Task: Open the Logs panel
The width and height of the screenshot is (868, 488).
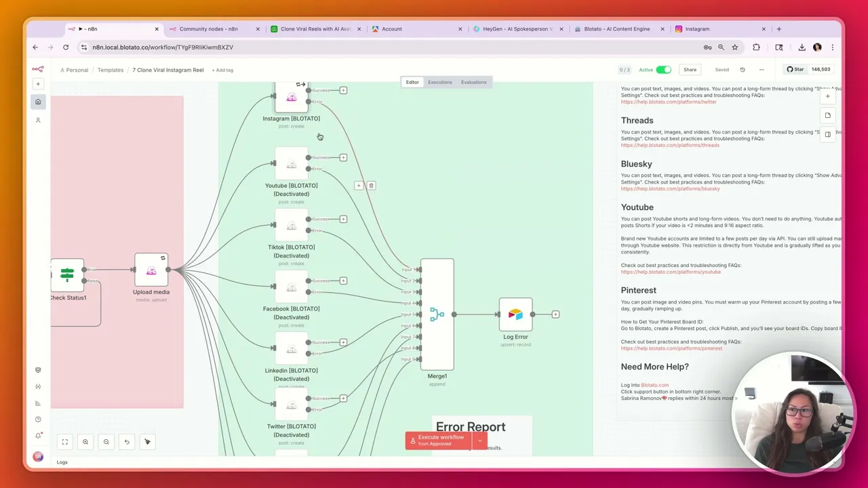Action: coord(62,462)
